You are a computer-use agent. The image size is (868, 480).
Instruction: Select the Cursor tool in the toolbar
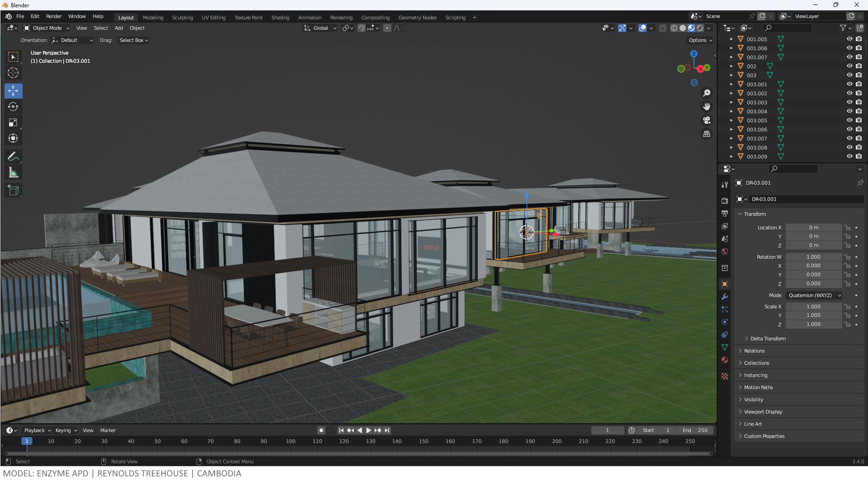13,73
